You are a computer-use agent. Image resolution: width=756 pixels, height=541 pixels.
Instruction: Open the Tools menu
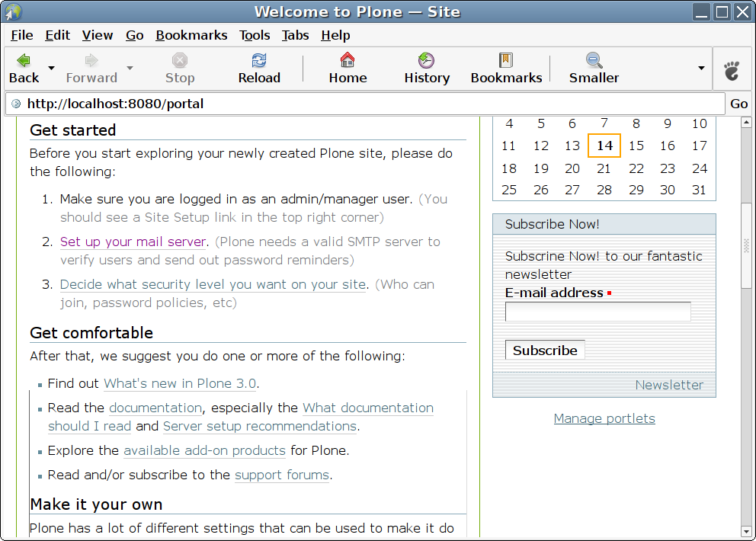pos(255,35)
